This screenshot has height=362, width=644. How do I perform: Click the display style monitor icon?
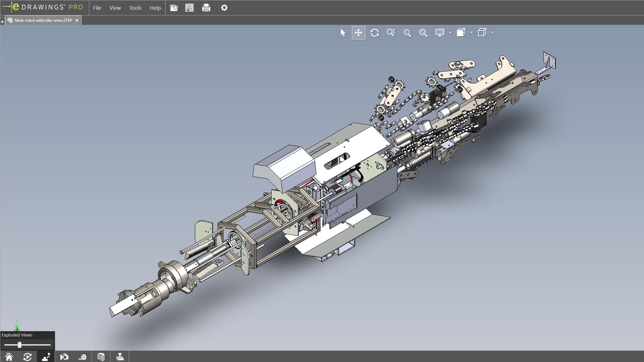pyautogui.click(x=440, y=33)
